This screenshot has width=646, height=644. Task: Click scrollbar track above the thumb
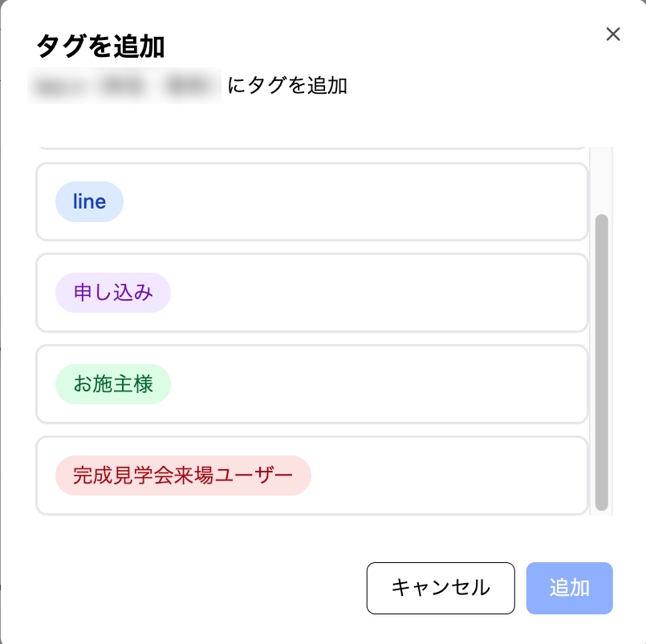click(601, 180)
